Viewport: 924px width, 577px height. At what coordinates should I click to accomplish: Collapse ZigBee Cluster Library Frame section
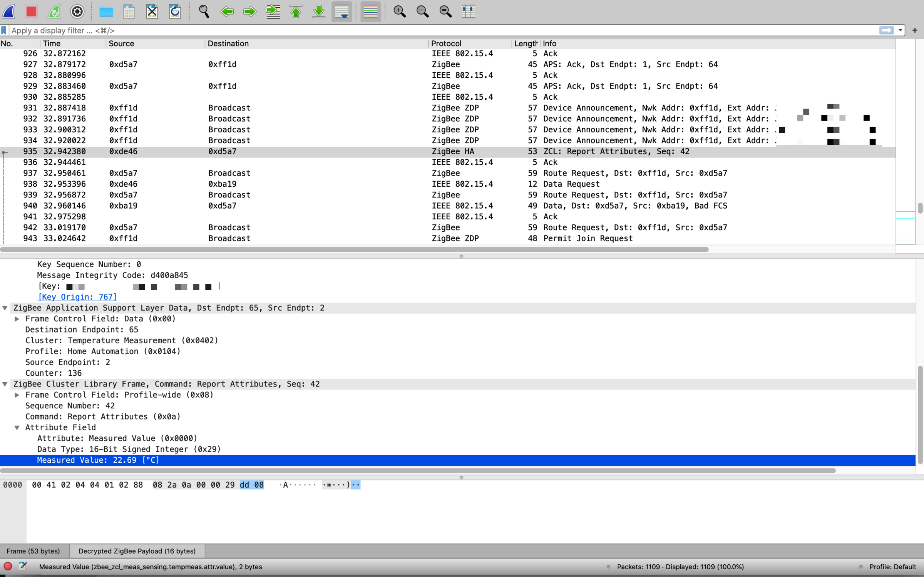[5, 384]
